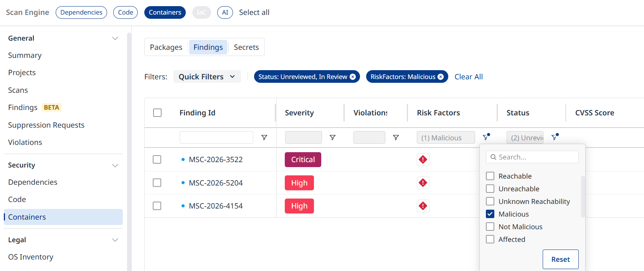Toggle the select-all findings header checkbox

[x=157, y=113]
